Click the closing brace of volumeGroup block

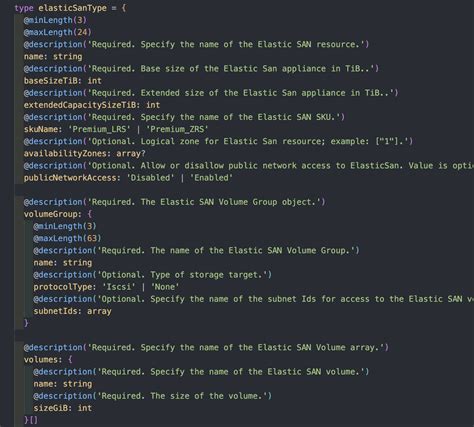tap(26, 323)
